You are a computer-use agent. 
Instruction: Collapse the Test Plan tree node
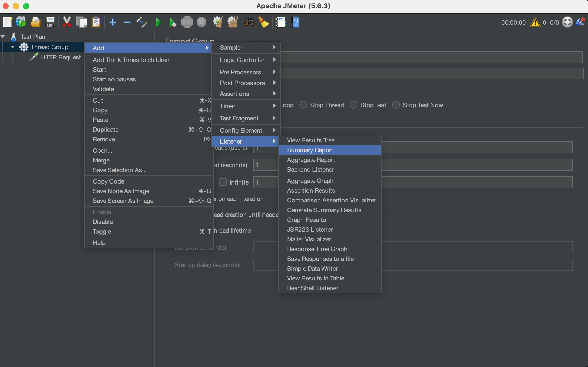point(3,37)
